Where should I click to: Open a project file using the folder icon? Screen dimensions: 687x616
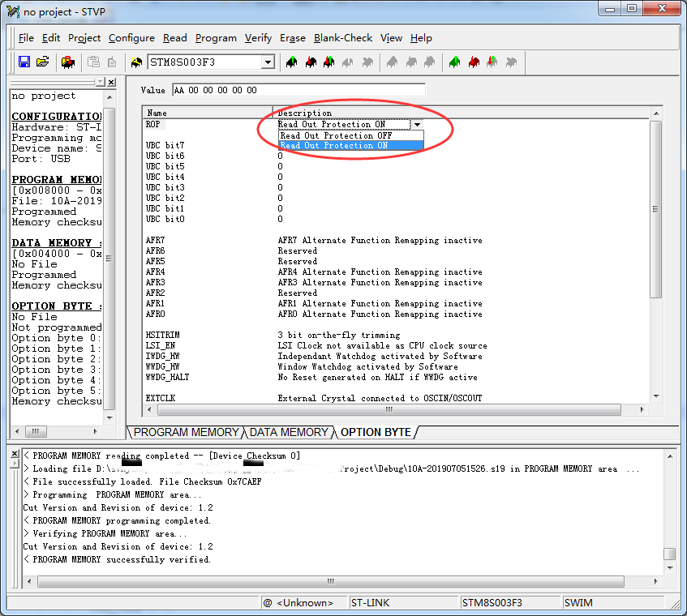[x=42, y=62]
